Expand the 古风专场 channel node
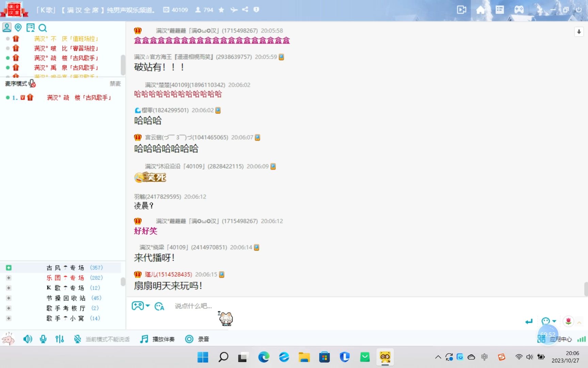Screen dimensions: 588x368 tap(9, 268)
